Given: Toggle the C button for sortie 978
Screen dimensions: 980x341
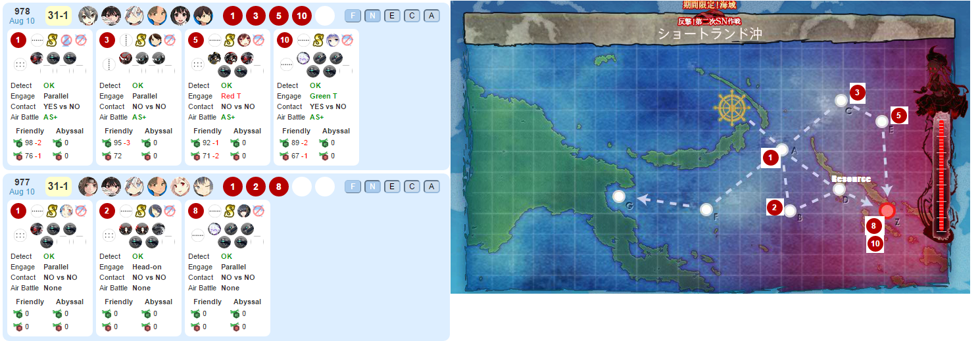Looking at the screenshot, I should 412,16.
